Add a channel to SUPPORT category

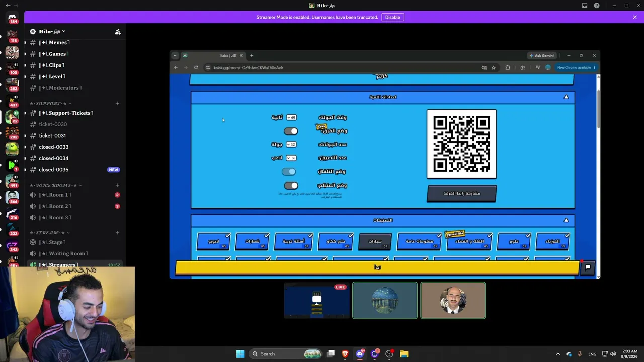[x=117, y=103]
